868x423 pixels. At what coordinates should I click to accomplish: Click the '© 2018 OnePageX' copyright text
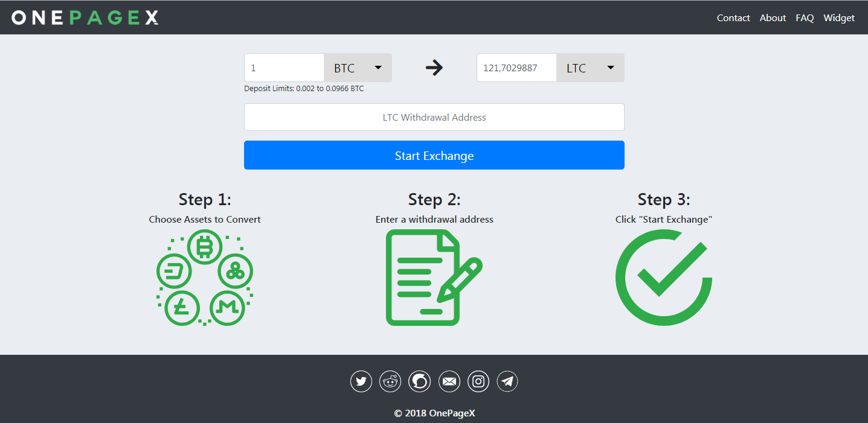(x=434, y=413)
